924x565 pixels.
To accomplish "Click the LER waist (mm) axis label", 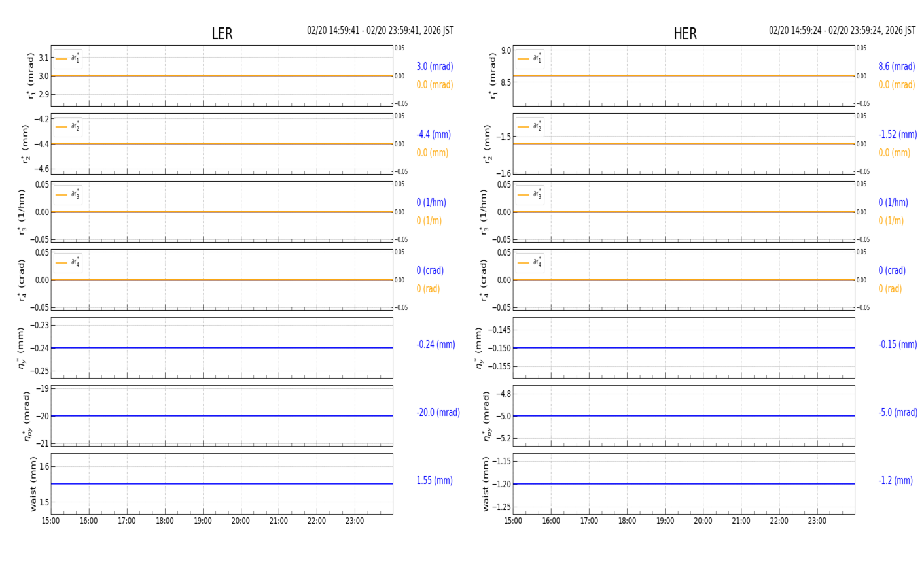I will click(33, 484).
